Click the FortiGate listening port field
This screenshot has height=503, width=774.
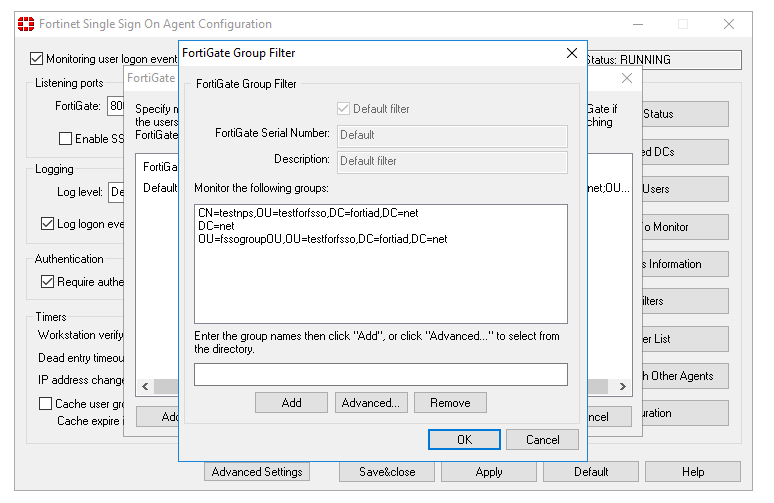coord(116,106)
